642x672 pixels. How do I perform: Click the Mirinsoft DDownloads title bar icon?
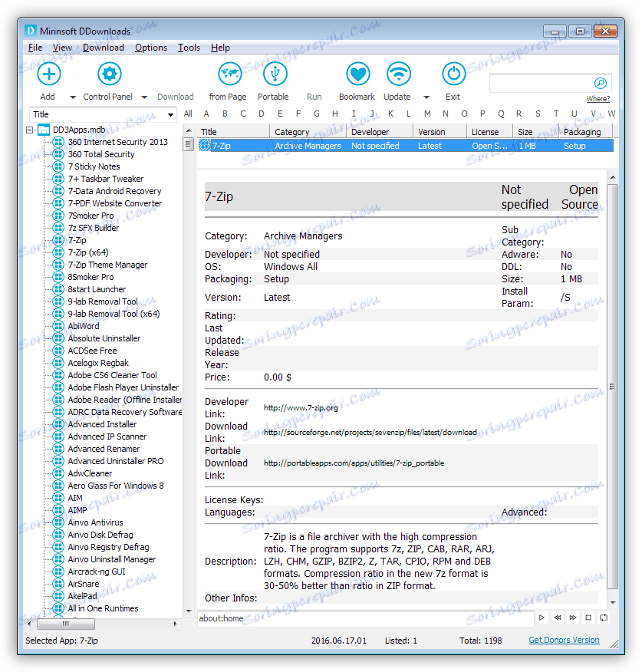coord(31,31)
